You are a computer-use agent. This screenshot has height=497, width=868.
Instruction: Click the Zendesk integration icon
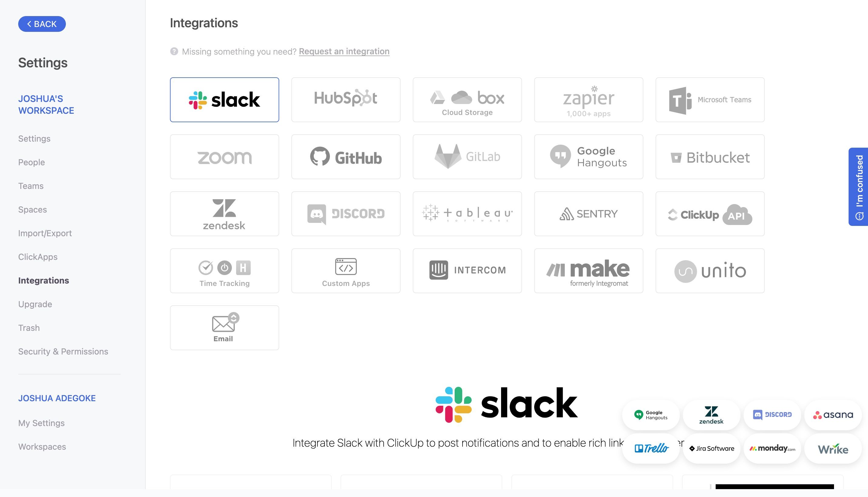[225, 214]
